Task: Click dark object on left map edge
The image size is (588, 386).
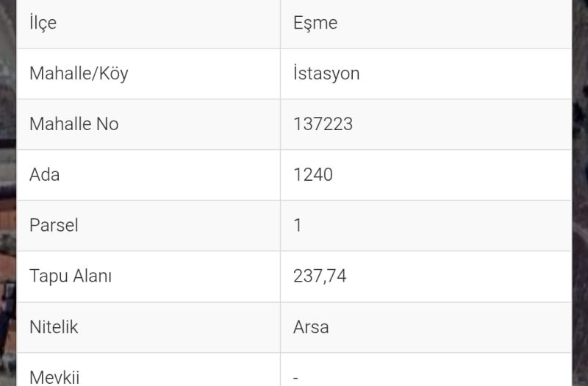Action: click(x=7, y=294)
